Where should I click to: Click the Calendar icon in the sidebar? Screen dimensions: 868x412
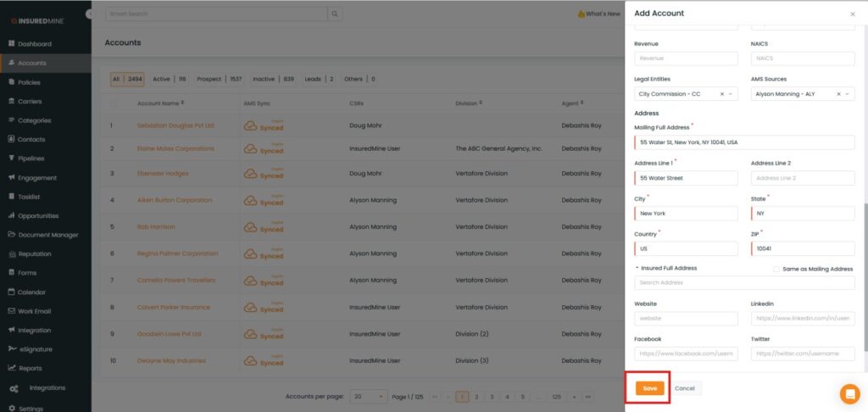coord(12,292)
